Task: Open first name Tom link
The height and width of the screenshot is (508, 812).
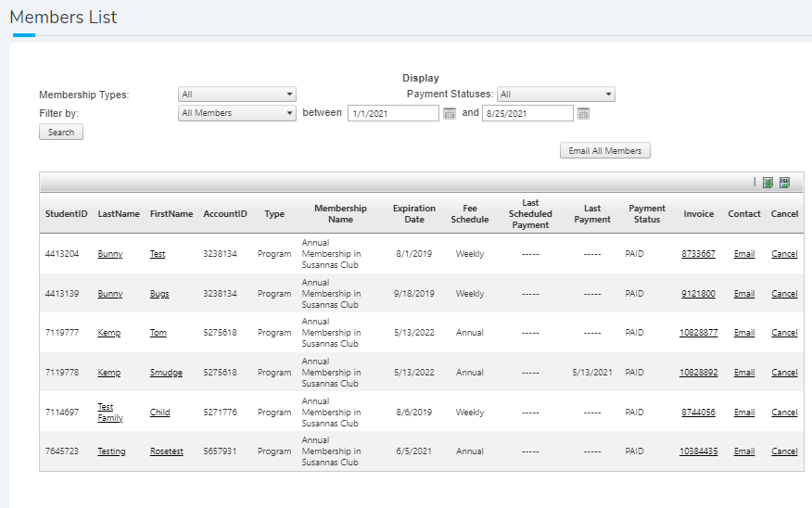Action: pyautogui.click(x=159, y=333)
